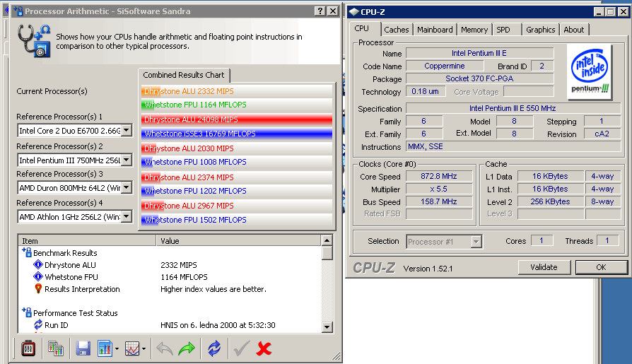This screenshot has height=364, width=632.
Task: Click the line graph icon in the toolbar
Action: [x=132, y=348]
